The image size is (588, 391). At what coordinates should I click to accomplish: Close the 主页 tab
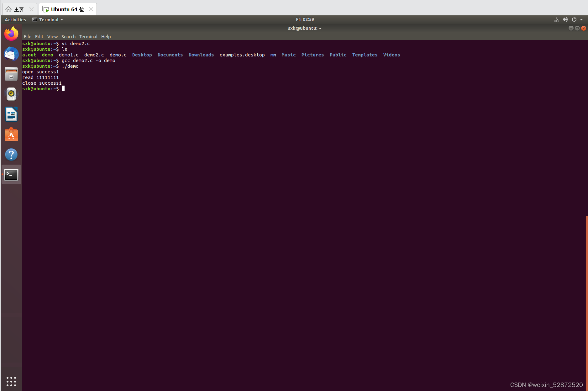point(31,9)
